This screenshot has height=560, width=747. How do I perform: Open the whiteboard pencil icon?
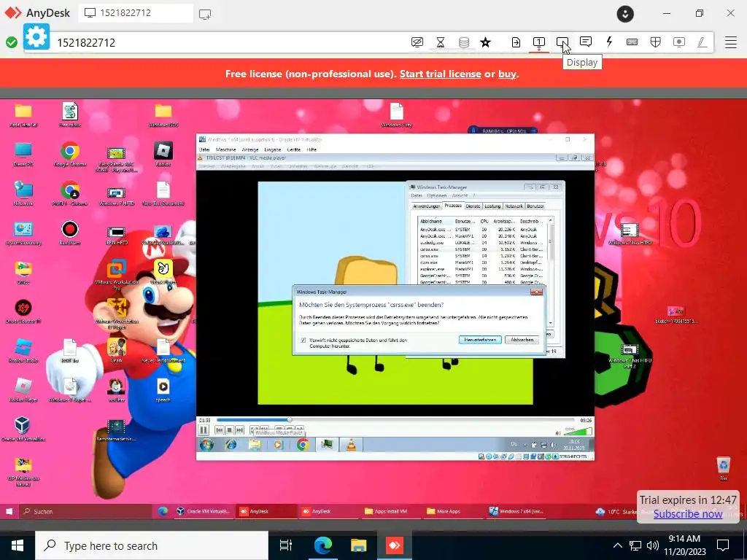(702, 42)
